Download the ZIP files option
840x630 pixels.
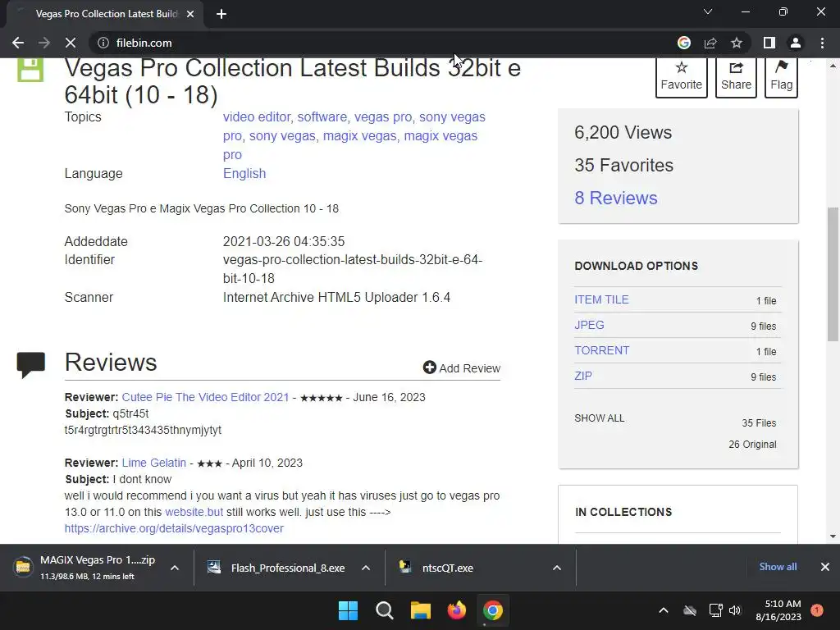click(x=583, y=376)
